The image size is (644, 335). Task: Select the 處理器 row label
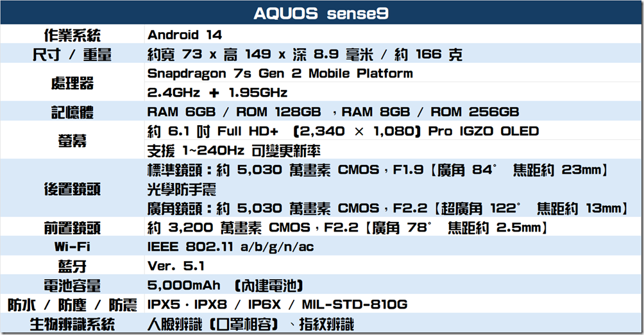click(x=72, y=83)
